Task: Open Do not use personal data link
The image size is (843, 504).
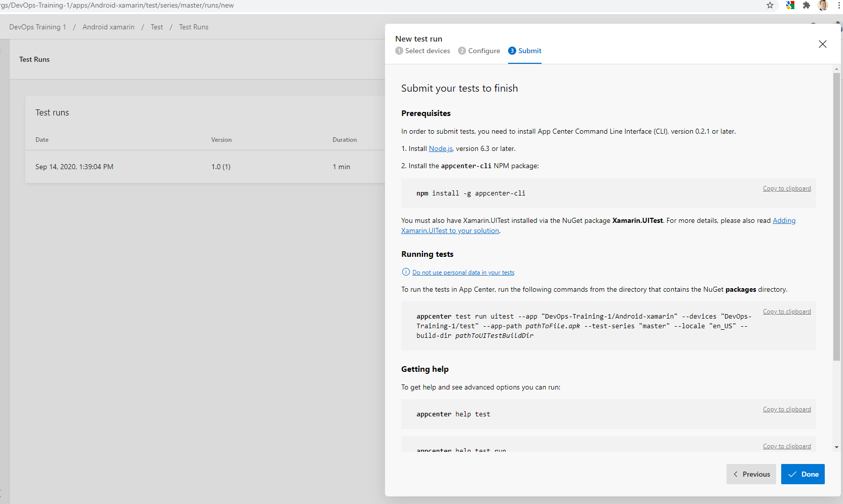Action: click(463, 273)
